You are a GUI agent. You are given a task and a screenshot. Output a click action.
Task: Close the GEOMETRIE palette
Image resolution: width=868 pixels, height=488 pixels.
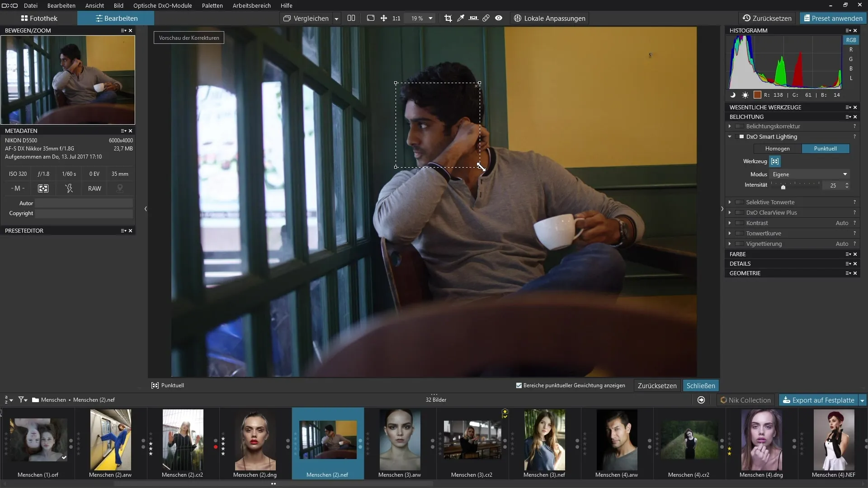(x=855, y=273)
